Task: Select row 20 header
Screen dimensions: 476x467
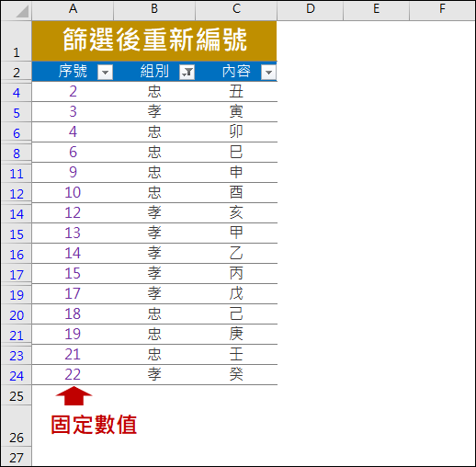Action: click(17, 314)
